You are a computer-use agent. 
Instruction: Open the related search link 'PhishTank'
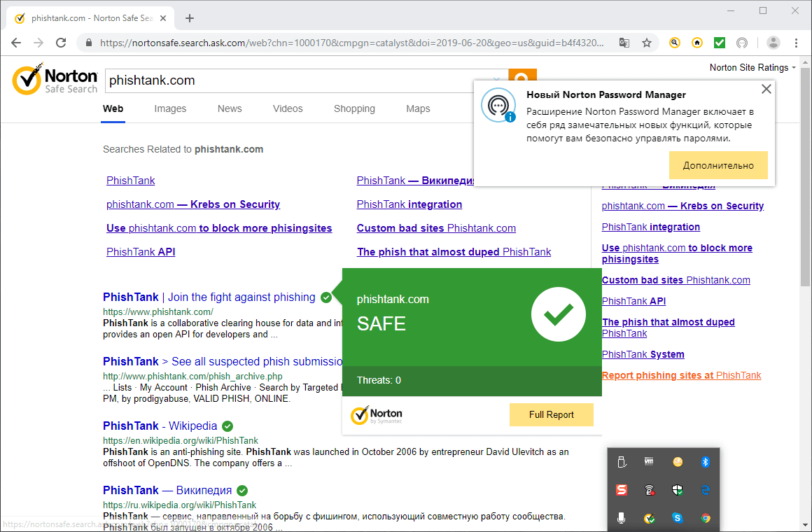pyautogui.click(x=130, y=181)
